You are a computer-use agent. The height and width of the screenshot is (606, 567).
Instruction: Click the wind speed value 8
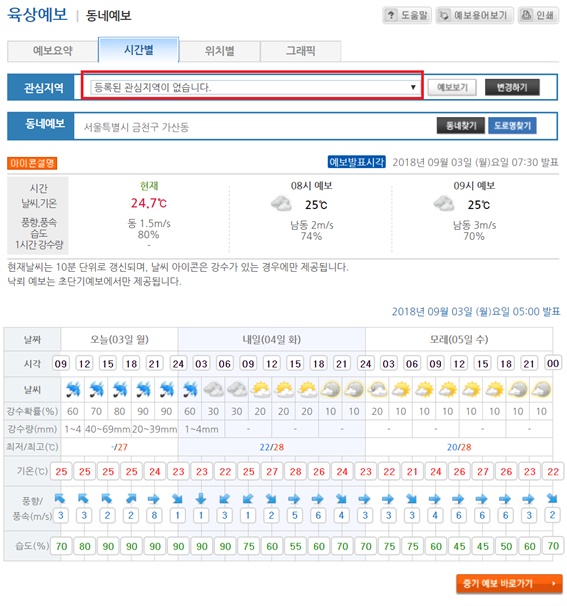pyautogui.click(x=154, y=515)
